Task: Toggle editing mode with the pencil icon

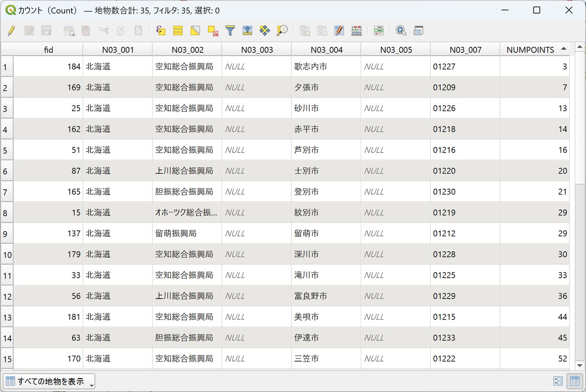Action: pos(12,30)
